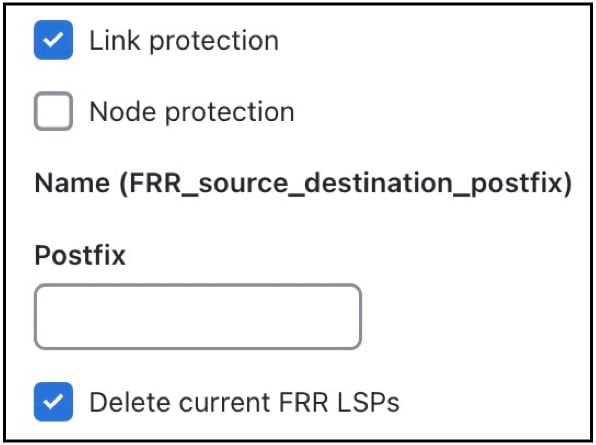Click the Name (FRR_source_destination_postfix) heading
Viewport: 596px width, 445px height.
pos(303,184)
